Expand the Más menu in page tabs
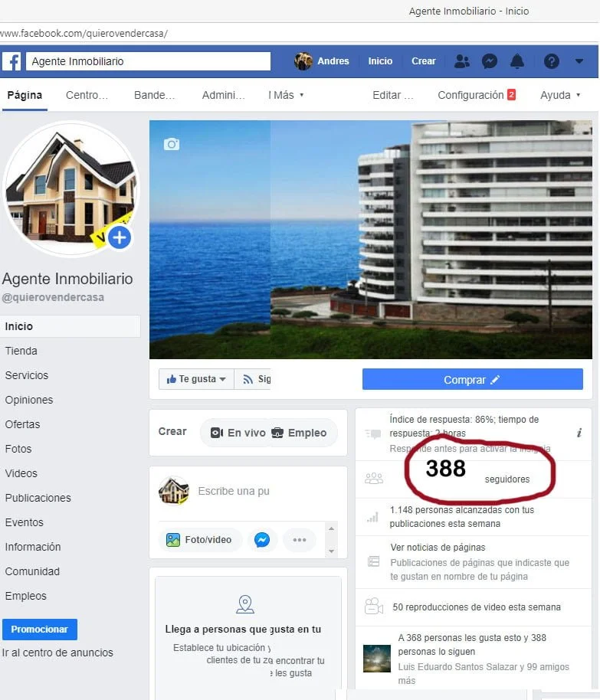The image size is (600, 700). (x=286, y=95)
